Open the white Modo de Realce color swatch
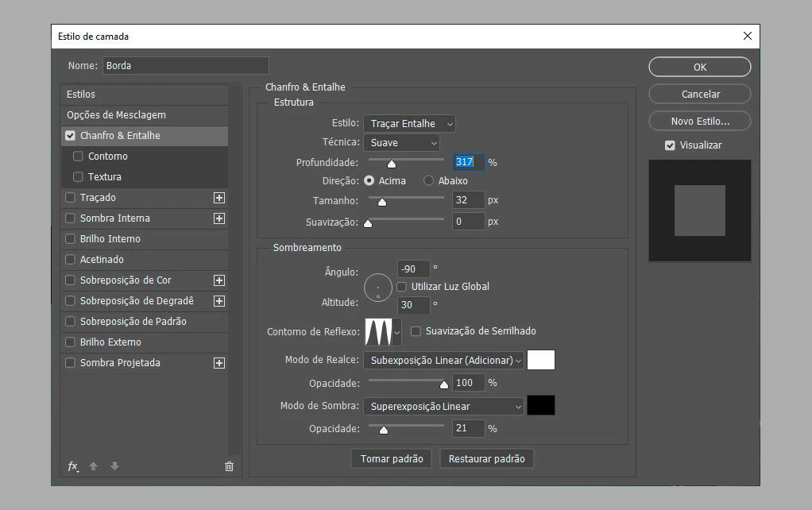 click(x=540, y=360)
